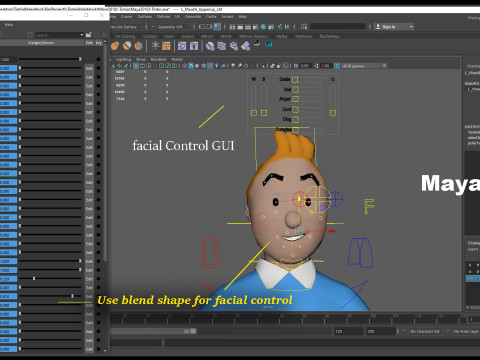This screenshot has width=480, height=360.
Task: Click the pause IPR render icon in status line
Action: click(287, 27)
